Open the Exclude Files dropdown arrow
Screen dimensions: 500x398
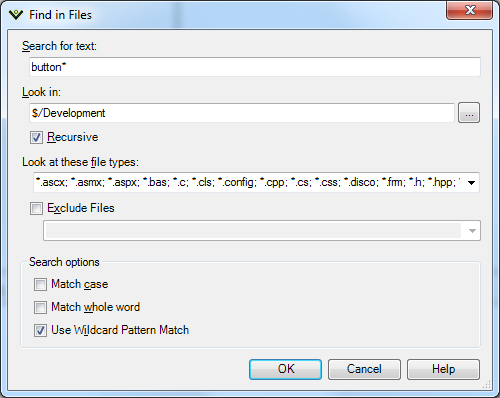click(472, 231)
